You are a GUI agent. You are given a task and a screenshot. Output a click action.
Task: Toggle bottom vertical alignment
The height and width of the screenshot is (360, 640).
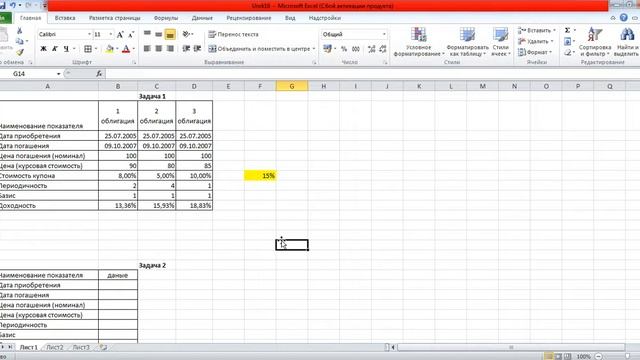[x=170, y=35]
